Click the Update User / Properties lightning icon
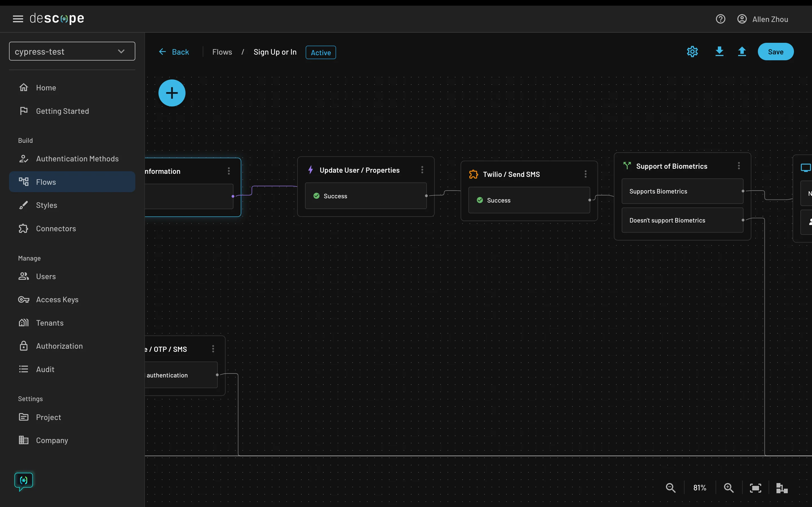Viewport: 812px width, 507px height. [310, 169]
